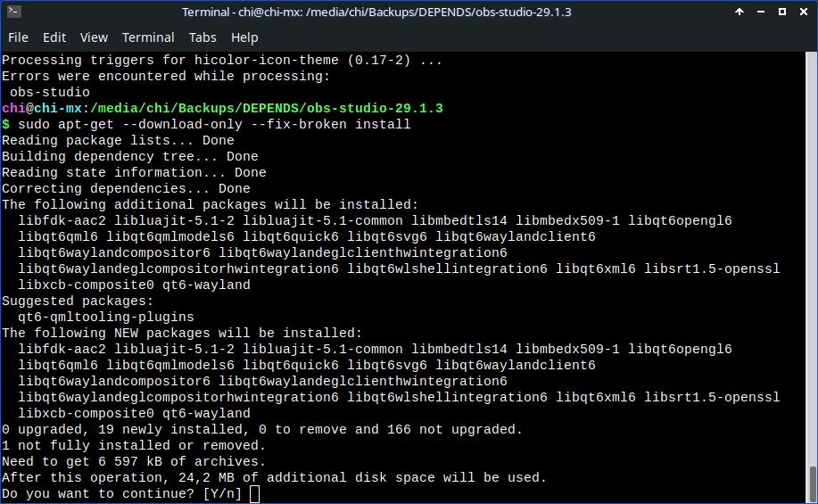Image resolution: width=818 pixels, height=504 pixels.
Task: Click 'Processing triggers for hicolor-icon-theme' line
Action: (222, 60)
